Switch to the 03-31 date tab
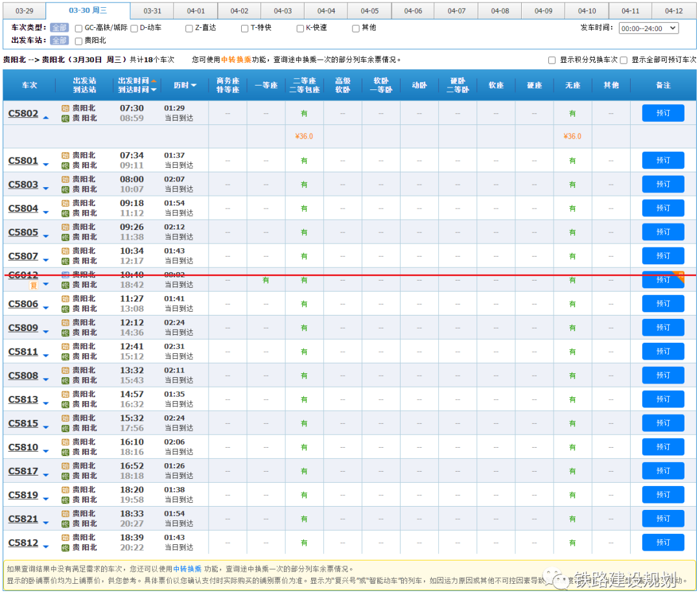Screen dimensions: 700x611 click(152, 11)
